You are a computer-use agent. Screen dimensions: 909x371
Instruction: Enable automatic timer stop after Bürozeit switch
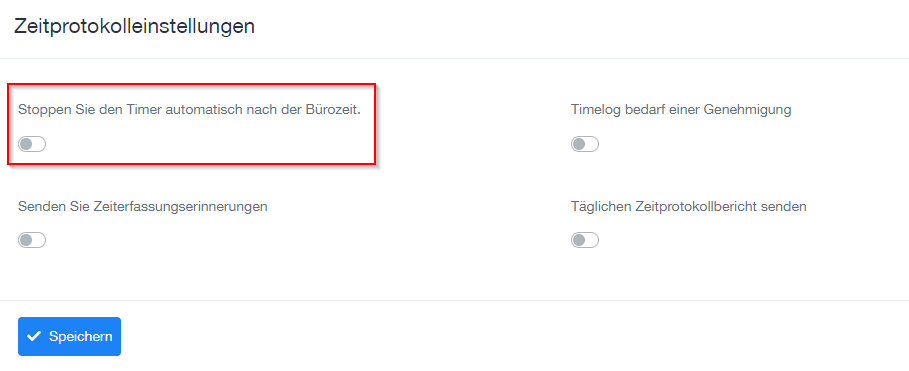(32, 144)
